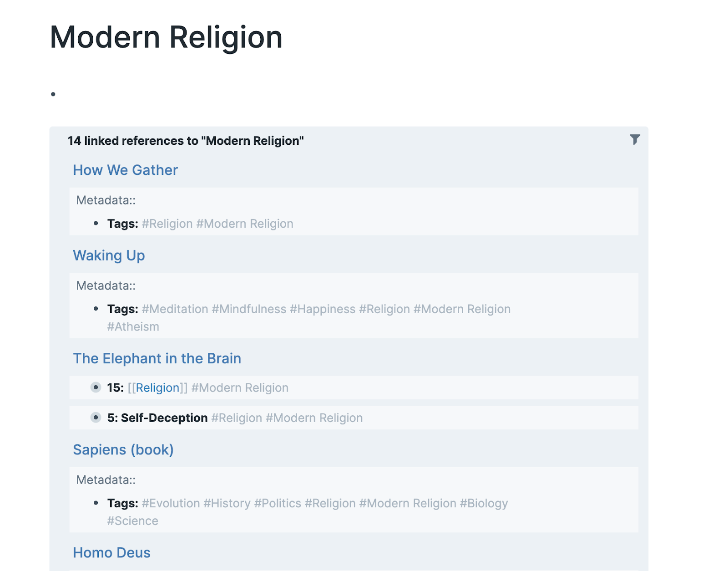The width and height of the screenshot is (728, 571).
Task: Click the collapsed bullet beside '15: Religion'
Action: point(96,387)
